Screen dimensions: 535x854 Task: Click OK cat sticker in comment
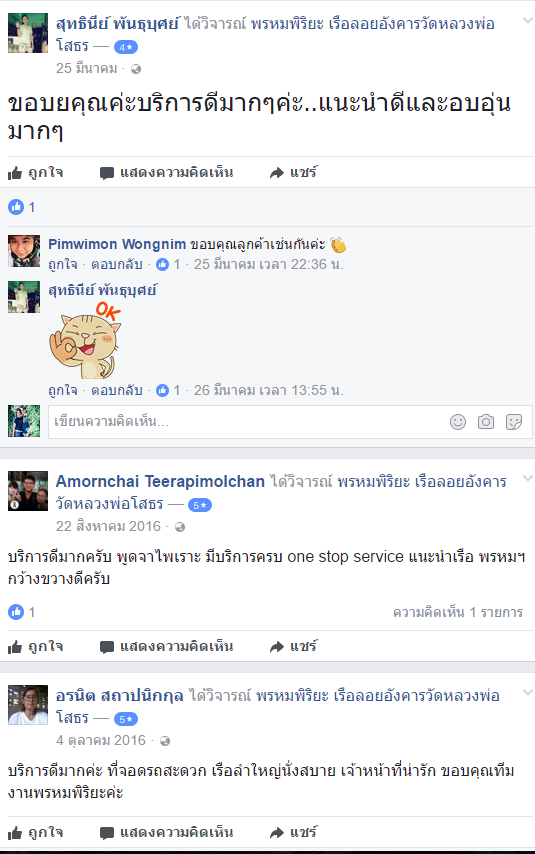[x=85, y=340]
